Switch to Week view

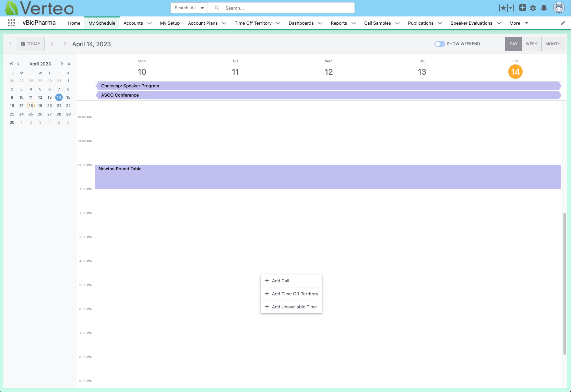coord(531,44)
